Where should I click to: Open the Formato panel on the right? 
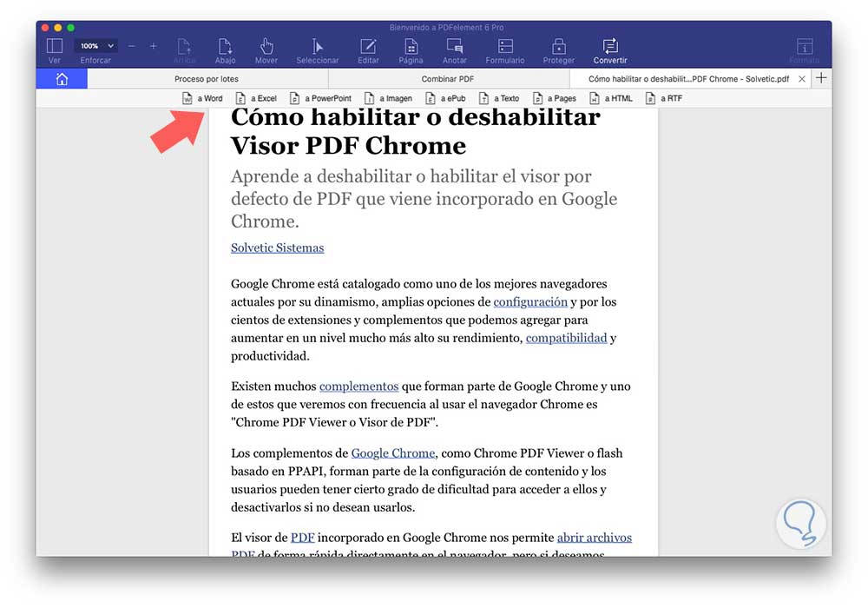[x=805, y=51]
